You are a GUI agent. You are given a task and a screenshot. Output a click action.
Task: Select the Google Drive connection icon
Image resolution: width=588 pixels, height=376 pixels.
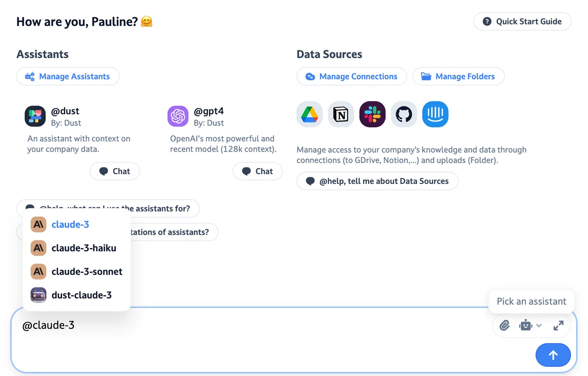310,114
